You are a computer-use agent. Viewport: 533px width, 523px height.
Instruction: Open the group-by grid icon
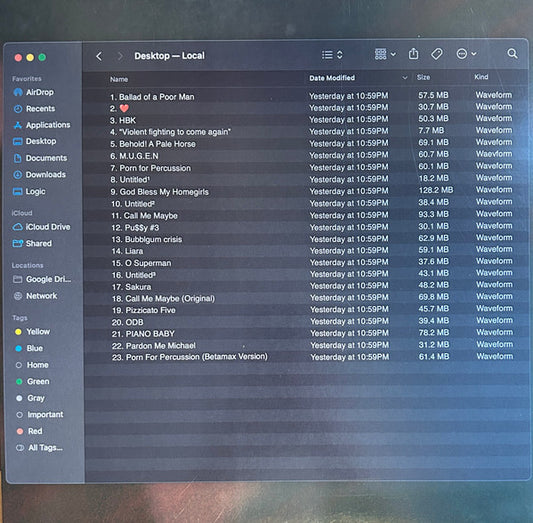[x=380, y=54]
